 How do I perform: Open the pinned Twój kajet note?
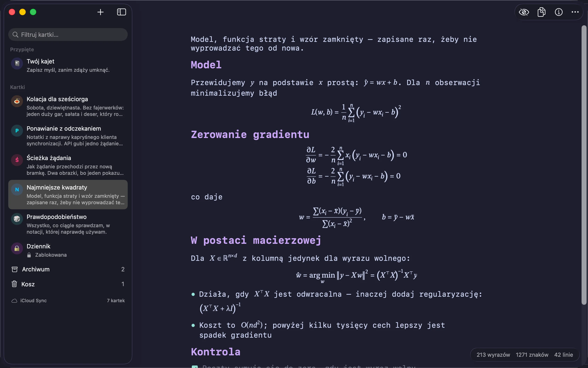tap(68, 65)
